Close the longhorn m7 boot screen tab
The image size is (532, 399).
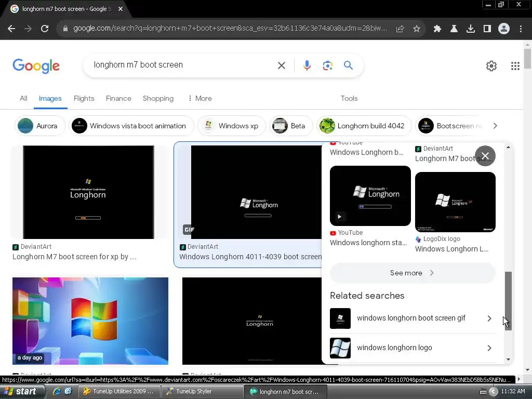[121, 9]
